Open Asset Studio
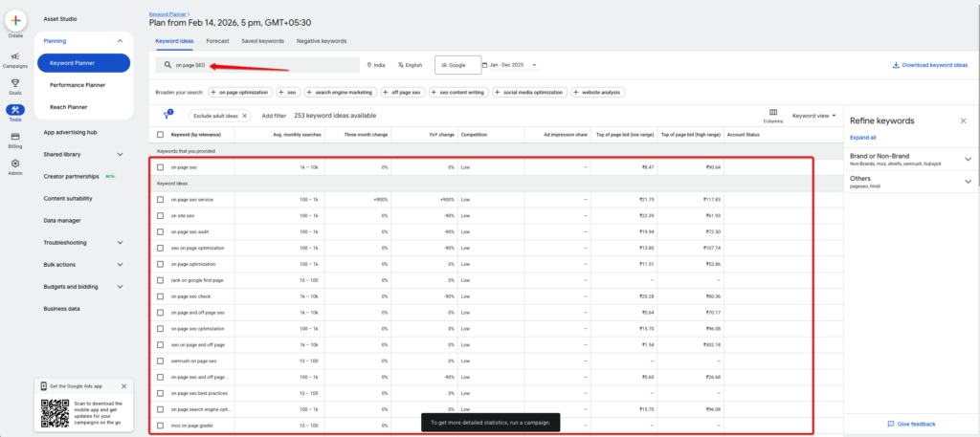The width and height of the screenshot is (980, 437). click(60, 19)
